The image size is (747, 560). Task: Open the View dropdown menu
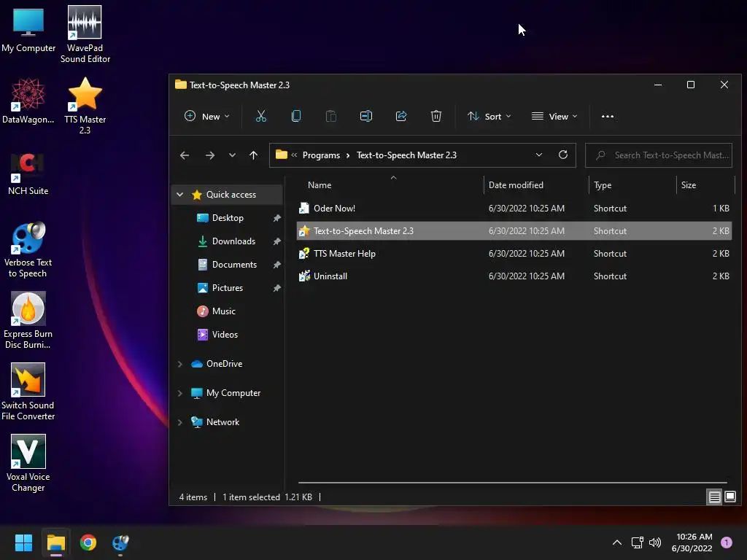[554, 116]
